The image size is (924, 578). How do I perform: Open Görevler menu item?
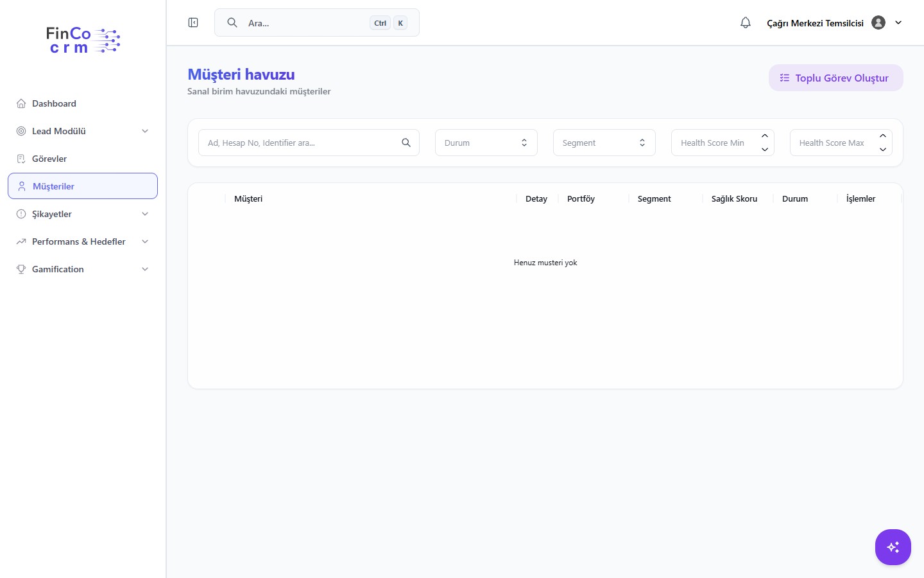(x=83, y=159)
